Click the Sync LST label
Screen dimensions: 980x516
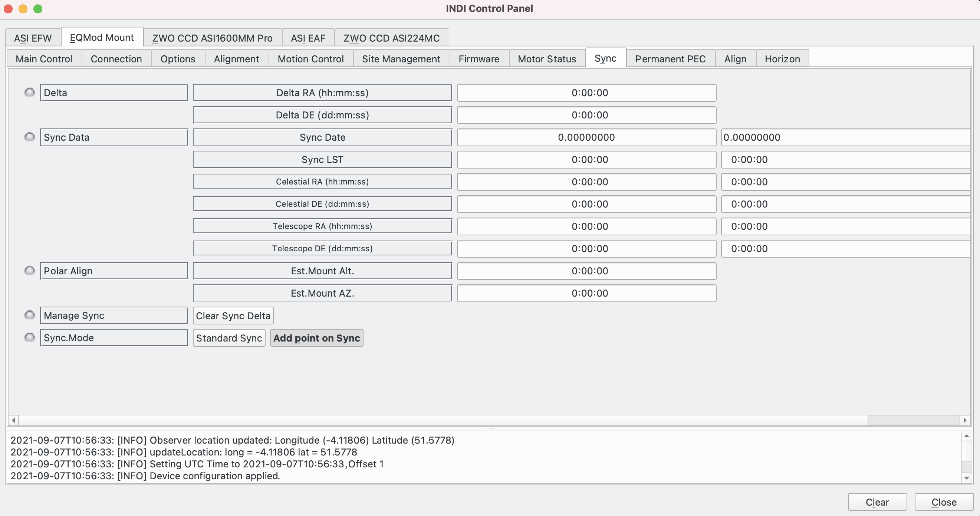click(x=322, y=160)
